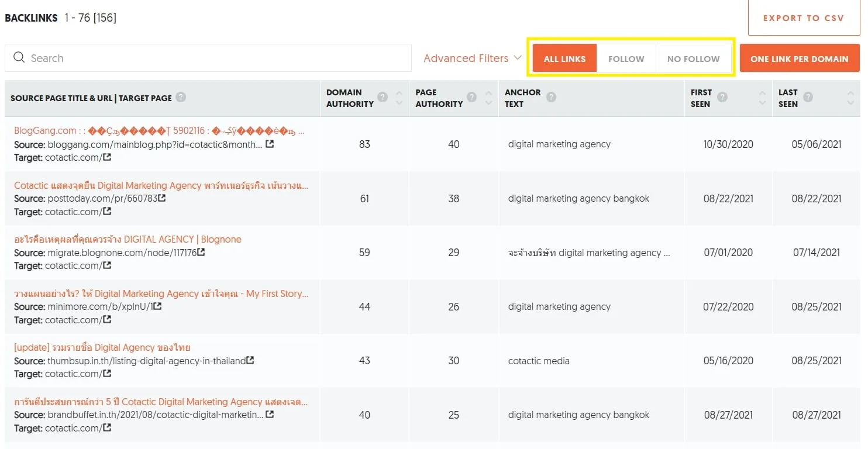Switch to the NO FOLLOW links filter
Viewport: 868px width, 449px height.
point(694,58)
